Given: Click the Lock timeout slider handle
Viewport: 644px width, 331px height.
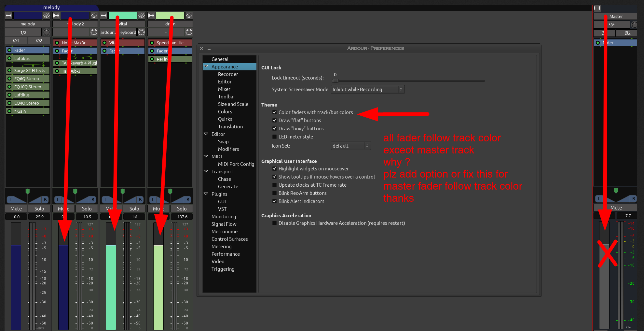Looking at the screenshot, I should point(335,81).
